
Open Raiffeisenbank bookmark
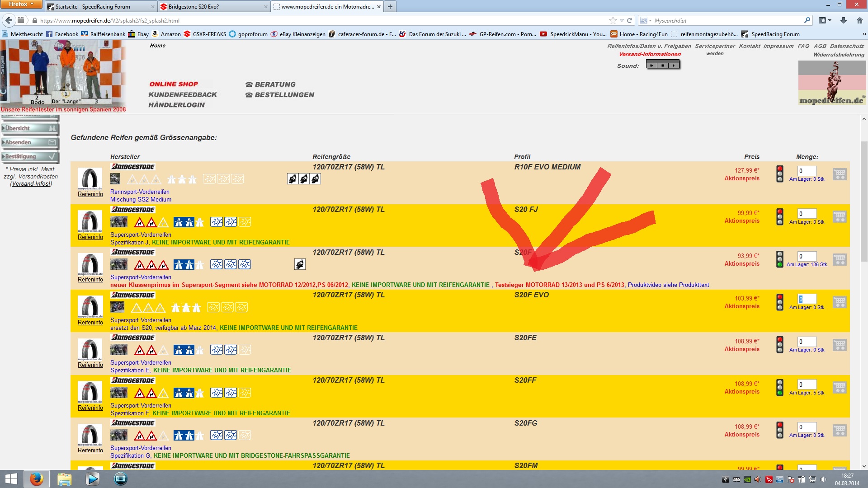103,34
